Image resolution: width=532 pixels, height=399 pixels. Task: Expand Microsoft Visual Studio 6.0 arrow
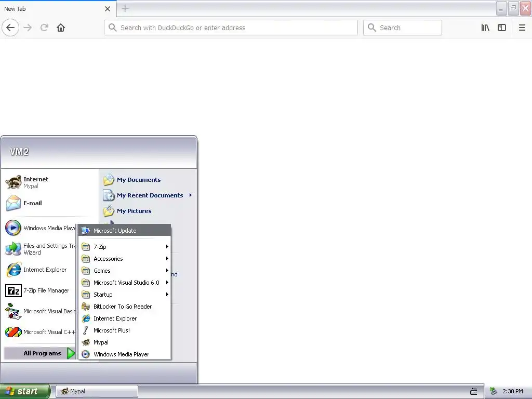pyautogui.click(x=167, y=282)
